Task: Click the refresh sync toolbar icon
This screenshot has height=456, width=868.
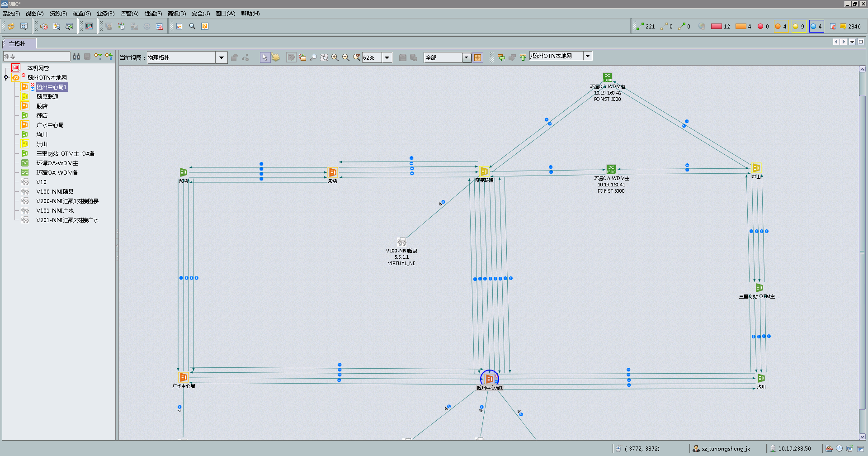Action: tap(11, 27)
